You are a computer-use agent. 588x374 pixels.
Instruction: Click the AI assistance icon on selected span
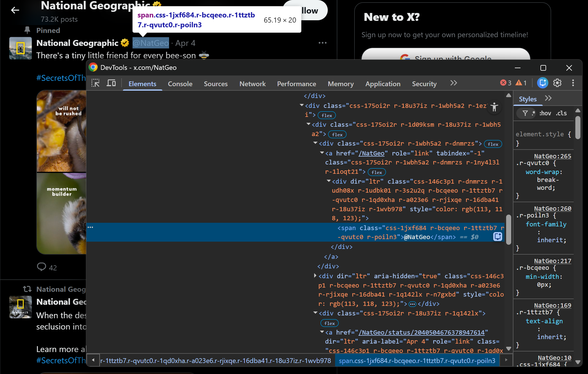[x=497, y=237]
